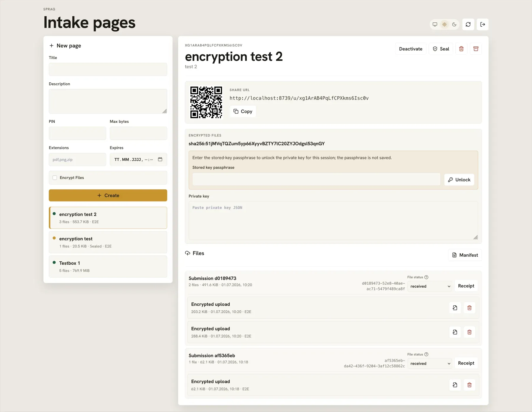Screen dimensions: 532x412
Task: Select the Testbox 1 page
Action: tap(108, 266)
